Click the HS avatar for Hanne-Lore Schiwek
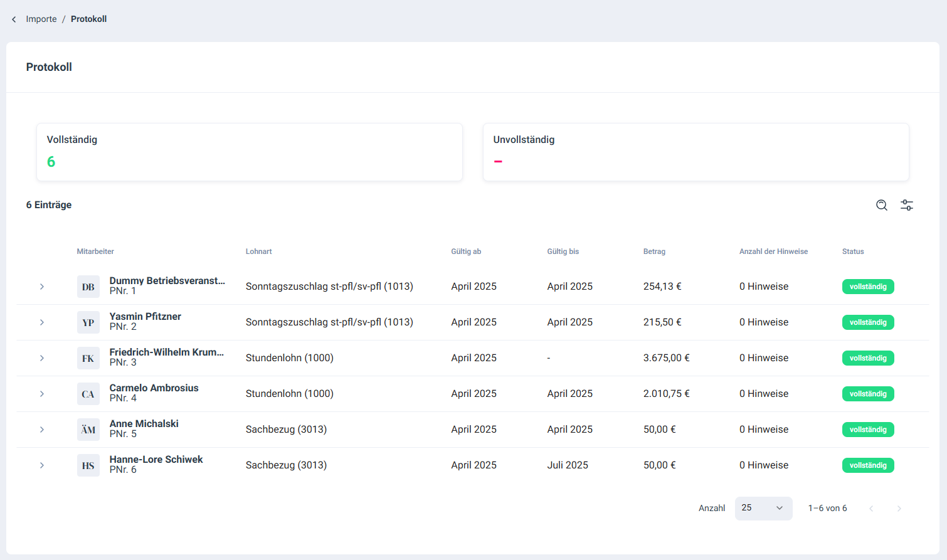 [88, 465]
